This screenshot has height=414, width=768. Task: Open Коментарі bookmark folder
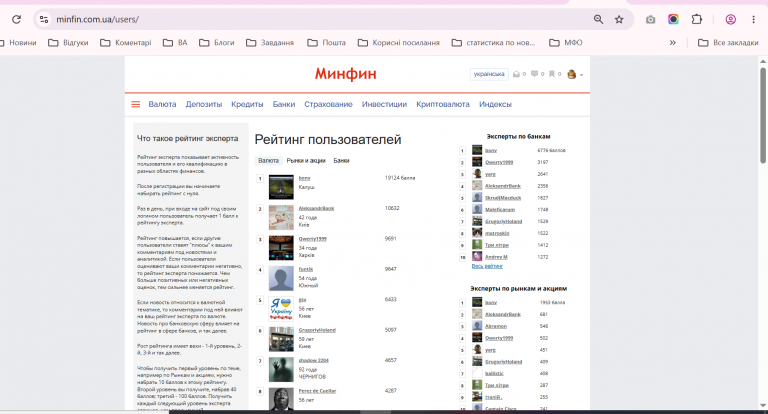click(x=126, y=43)
